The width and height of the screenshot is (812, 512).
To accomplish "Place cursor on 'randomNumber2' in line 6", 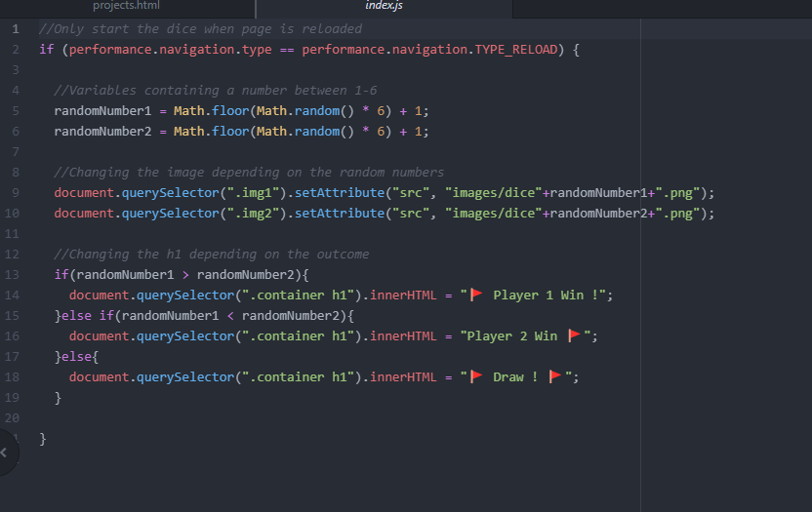I will tap(102, 132).
